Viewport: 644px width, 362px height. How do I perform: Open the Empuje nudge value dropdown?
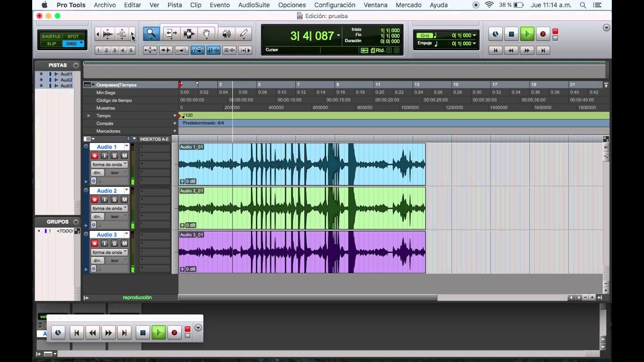click(x=474, y=43)
